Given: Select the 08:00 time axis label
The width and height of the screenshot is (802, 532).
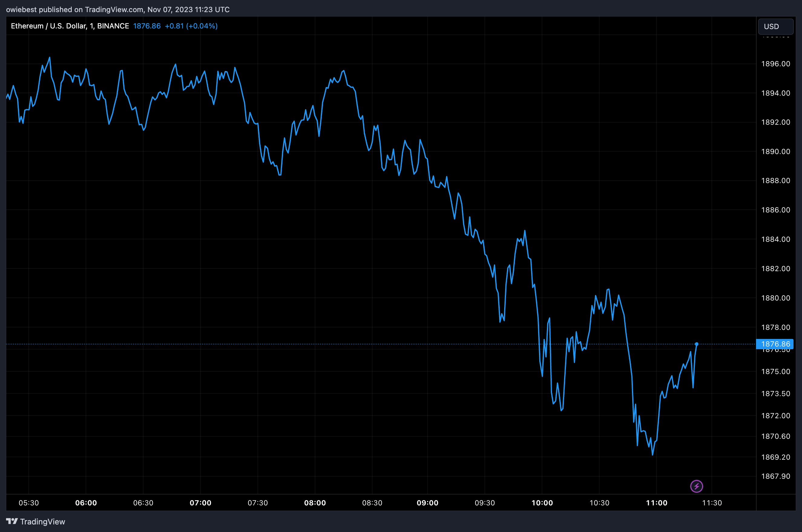Looking at the screenshot, I should 315,503.
